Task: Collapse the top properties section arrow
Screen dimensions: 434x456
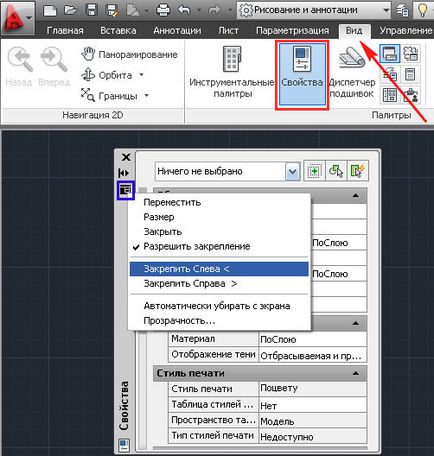Action: pyautogui.click(x=356, y=196)
